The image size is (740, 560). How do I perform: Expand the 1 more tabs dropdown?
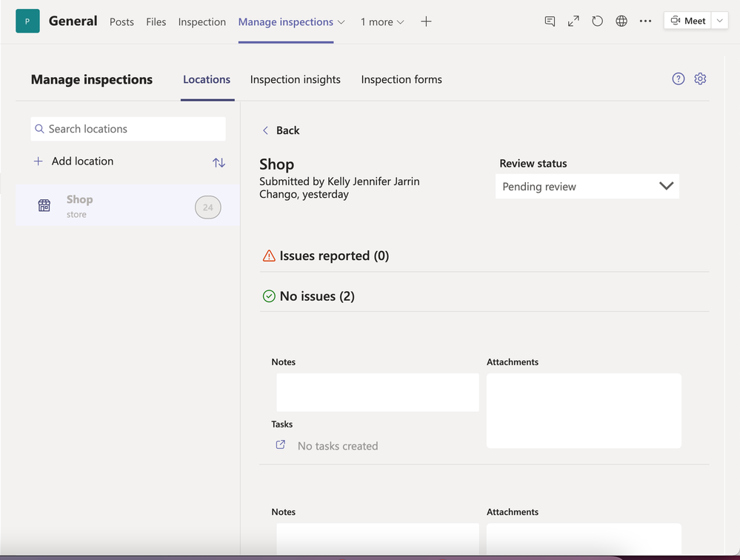pyautogui.click(x=382, y=22)
